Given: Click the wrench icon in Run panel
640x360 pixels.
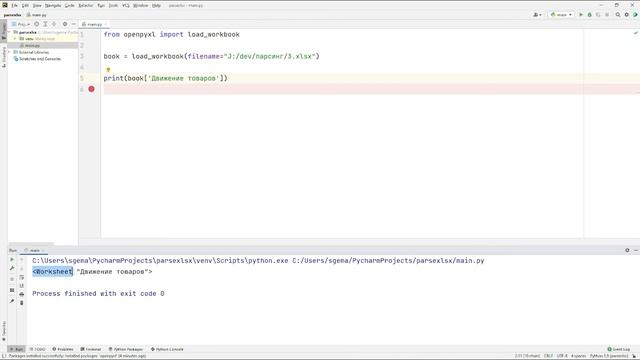Looking at the screenshot, I should coord(12,269).
